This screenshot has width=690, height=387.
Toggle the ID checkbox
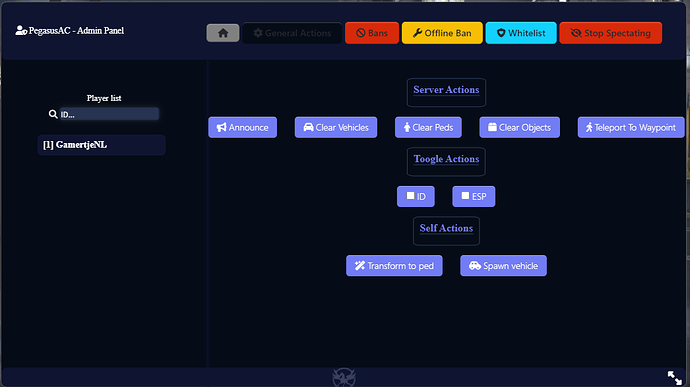410,195
